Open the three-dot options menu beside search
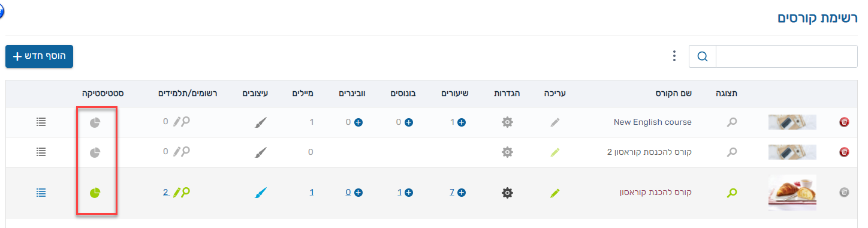868x228 pixels. click(x=674, y=56)
